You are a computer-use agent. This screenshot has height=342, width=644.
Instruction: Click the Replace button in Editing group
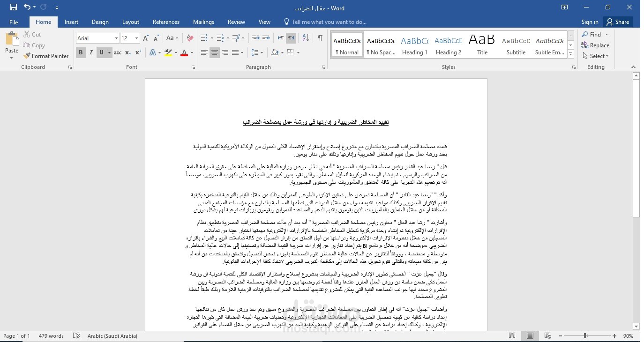[x=596, y=45]
